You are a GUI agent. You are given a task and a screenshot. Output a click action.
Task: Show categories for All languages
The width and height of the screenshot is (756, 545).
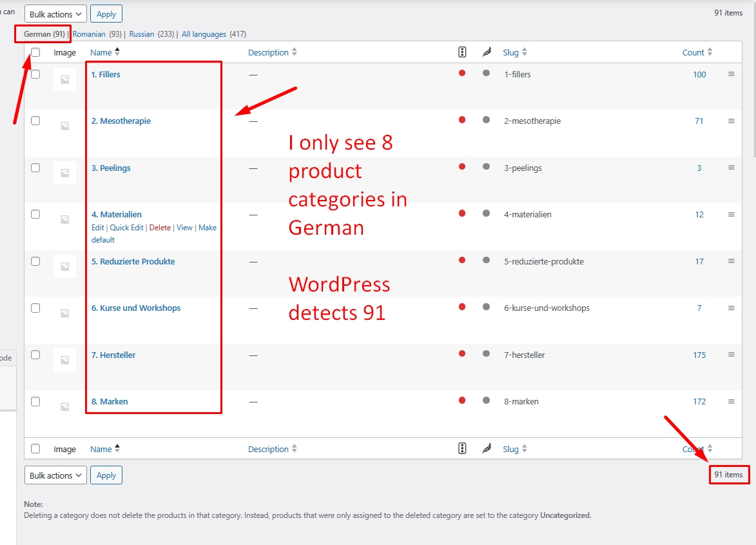pyautogui.click(x=204, y=34)
